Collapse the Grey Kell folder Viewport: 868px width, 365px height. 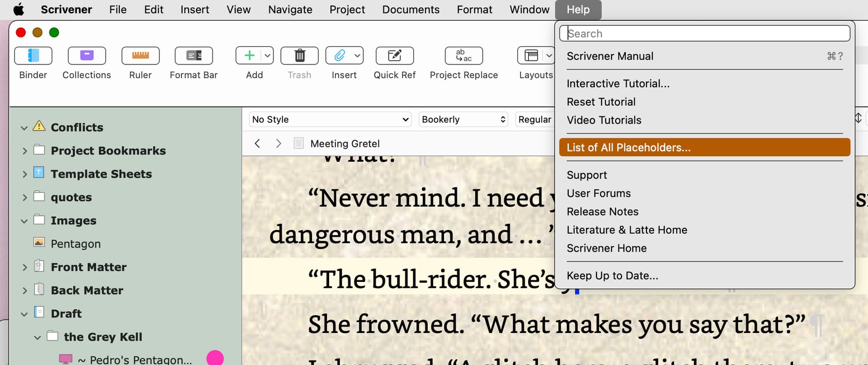(x=38, y=337)
